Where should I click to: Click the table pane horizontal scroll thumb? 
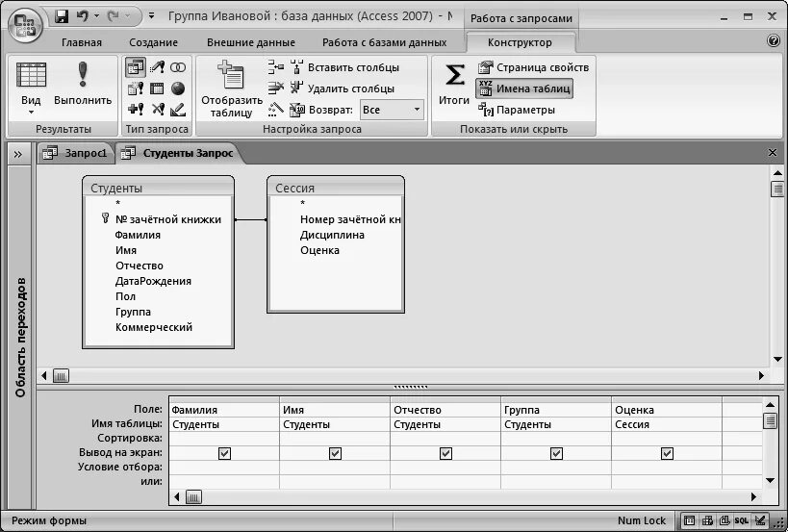(61, 376)
